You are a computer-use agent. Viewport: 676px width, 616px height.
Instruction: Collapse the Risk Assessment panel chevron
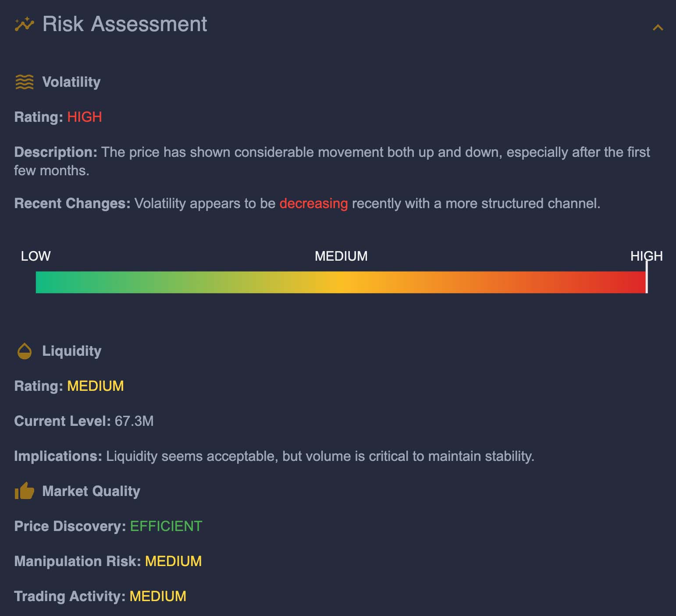[658, 28]
